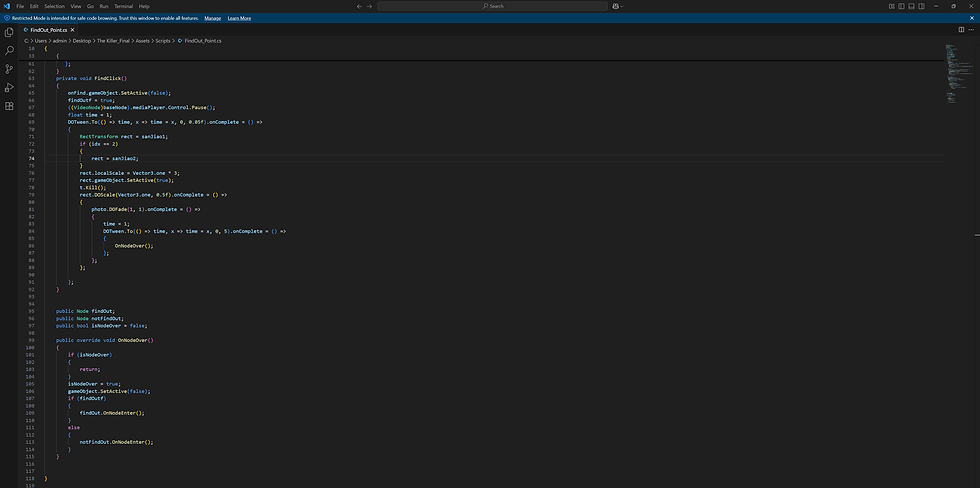Open the Run menu

click(104, 6)
